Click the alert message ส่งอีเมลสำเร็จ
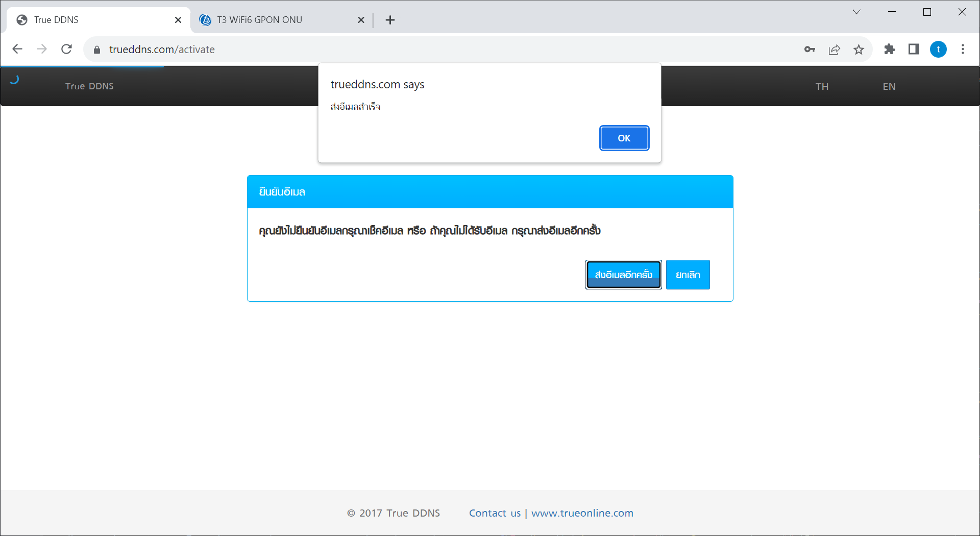The image size is (980, 536). pyautogui.click(x=355, y=106)
